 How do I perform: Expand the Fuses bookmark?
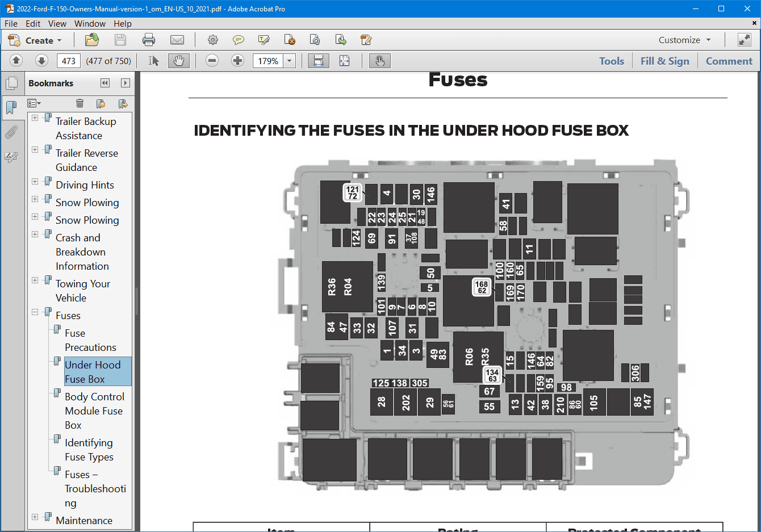(x=34, y=312)
